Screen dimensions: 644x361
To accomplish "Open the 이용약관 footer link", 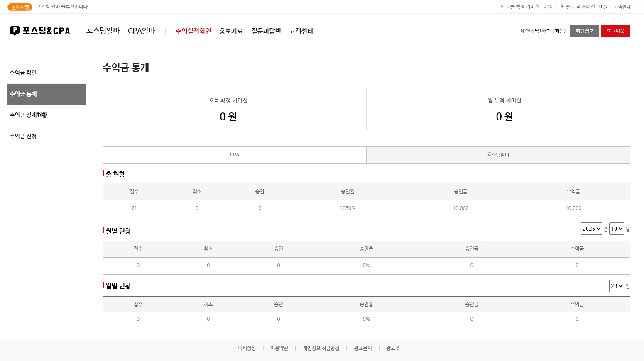I will [279, 348].
